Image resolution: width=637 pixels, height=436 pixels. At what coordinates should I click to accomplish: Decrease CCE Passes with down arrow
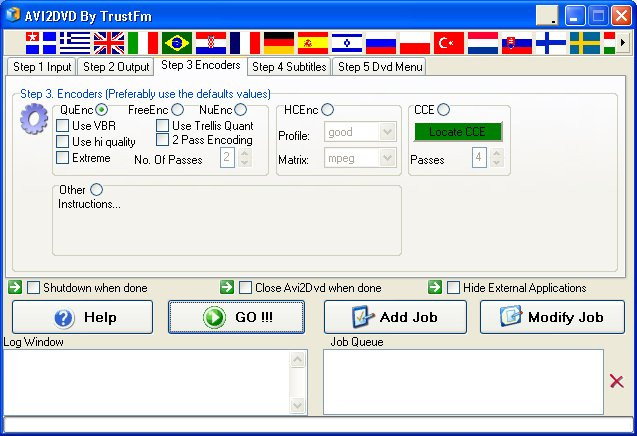pyautogui.click(x=496, y=163)
